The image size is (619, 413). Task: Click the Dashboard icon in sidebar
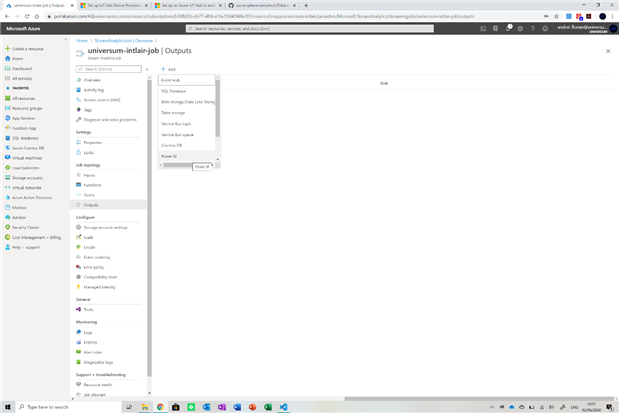point(7,68)
